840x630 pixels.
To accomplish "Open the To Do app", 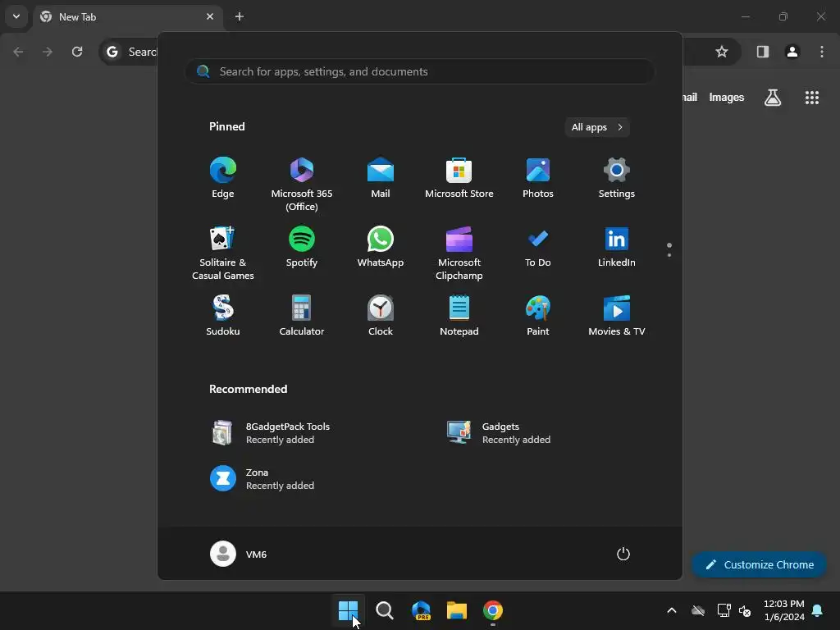I will tap(538, 248).
